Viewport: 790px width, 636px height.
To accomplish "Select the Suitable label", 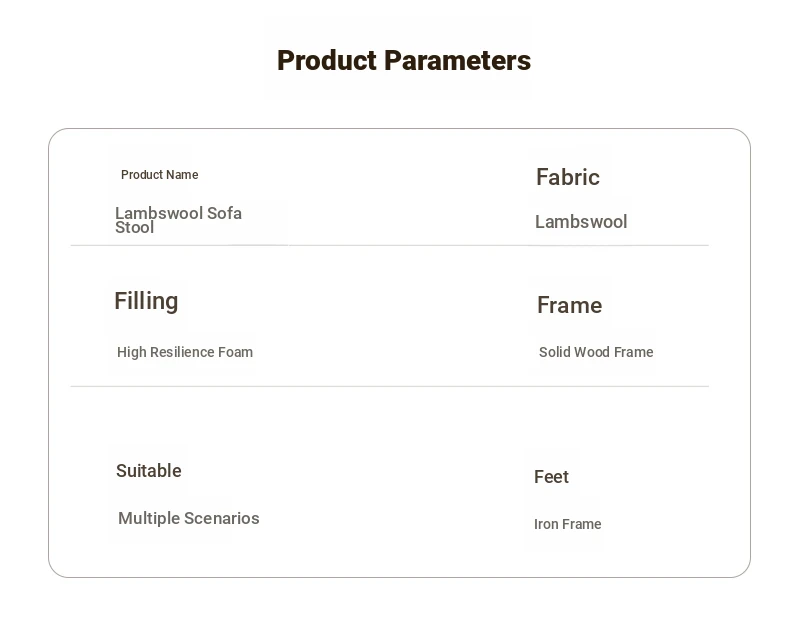I will (149, 471).
